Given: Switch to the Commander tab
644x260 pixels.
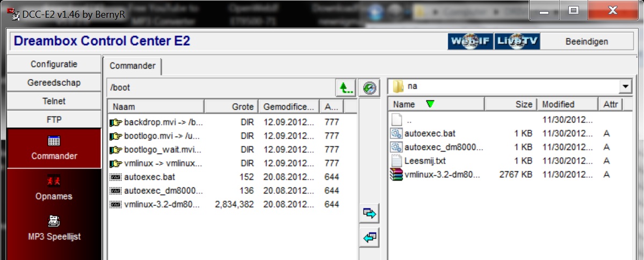Looking at the screenshot, I should click(133, 66).
